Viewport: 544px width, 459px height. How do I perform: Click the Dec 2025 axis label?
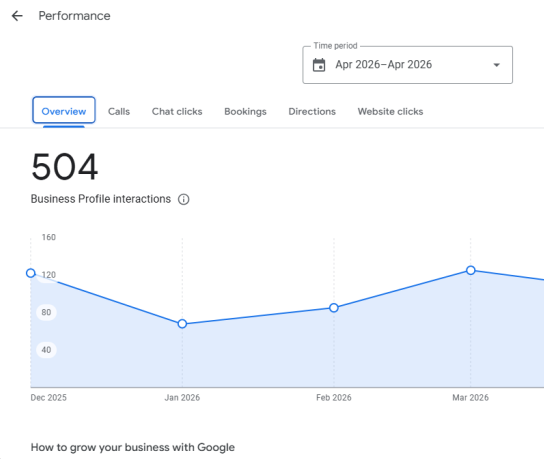[49, 398]
